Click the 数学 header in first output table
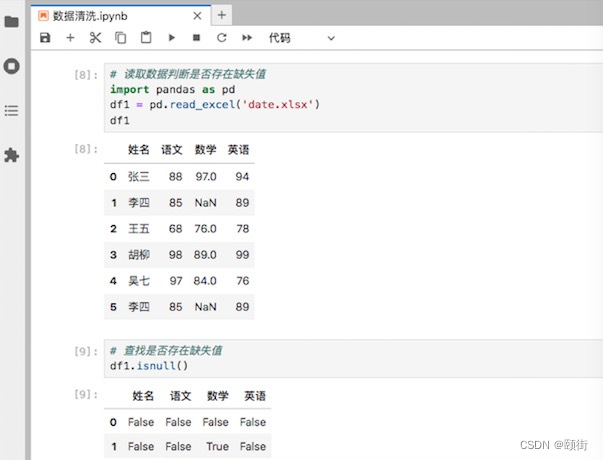 [x=205, y=150]
